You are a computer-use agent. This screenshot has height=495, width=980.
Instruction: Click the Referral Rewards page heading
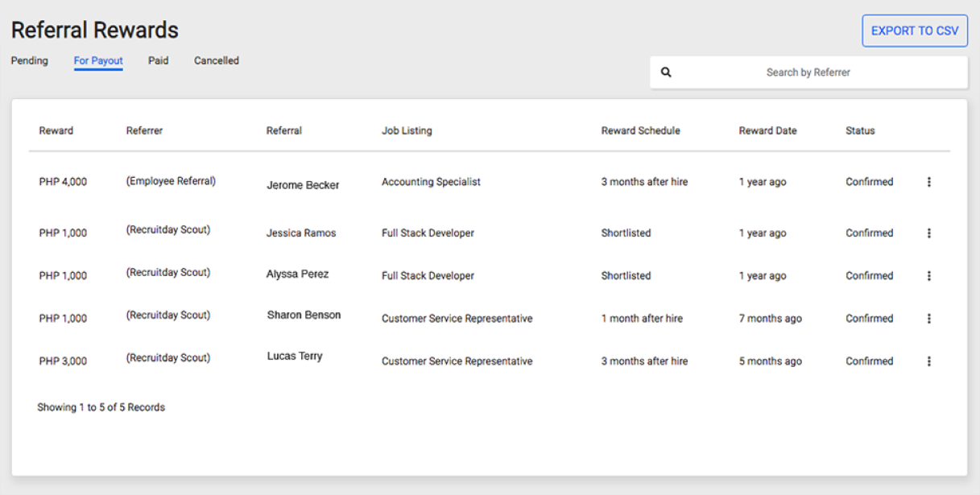pyautogui.click(x=94, y=31)
